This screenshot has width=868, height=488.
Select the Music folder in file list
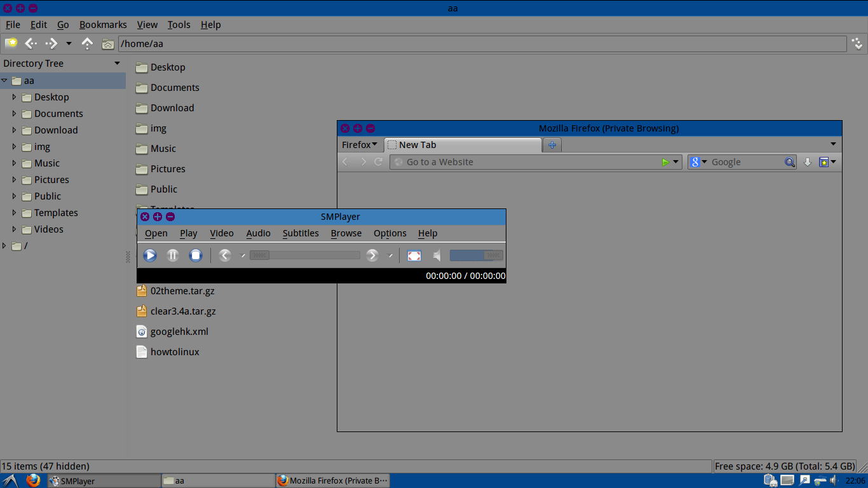coord(156,149)
